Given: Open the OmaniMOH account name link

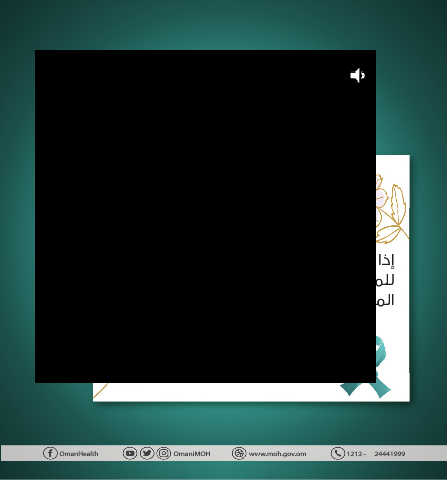Looking at the screenshot, I should point(192,454).
